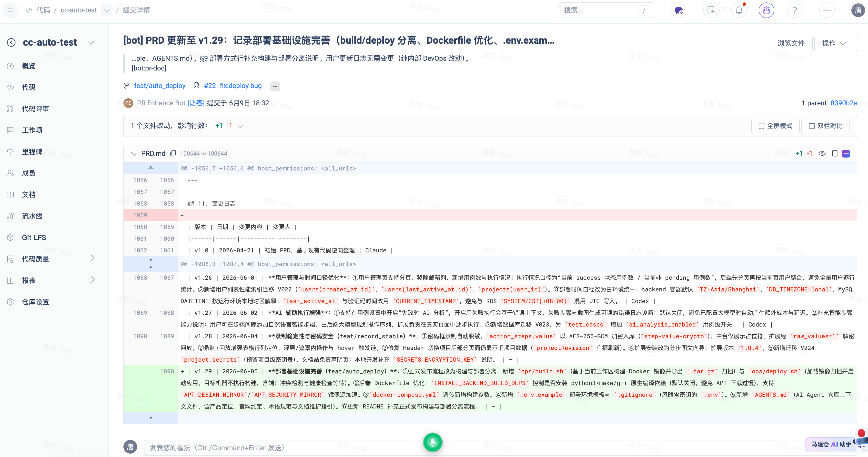Switch to 全屏模式
The image size is (868, 457).
pos(775,126)
